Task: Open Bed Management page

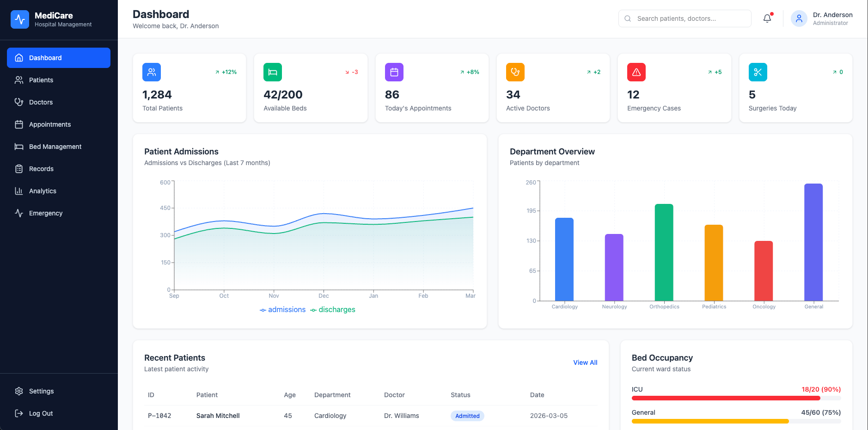Action: (x=59, y=147)
